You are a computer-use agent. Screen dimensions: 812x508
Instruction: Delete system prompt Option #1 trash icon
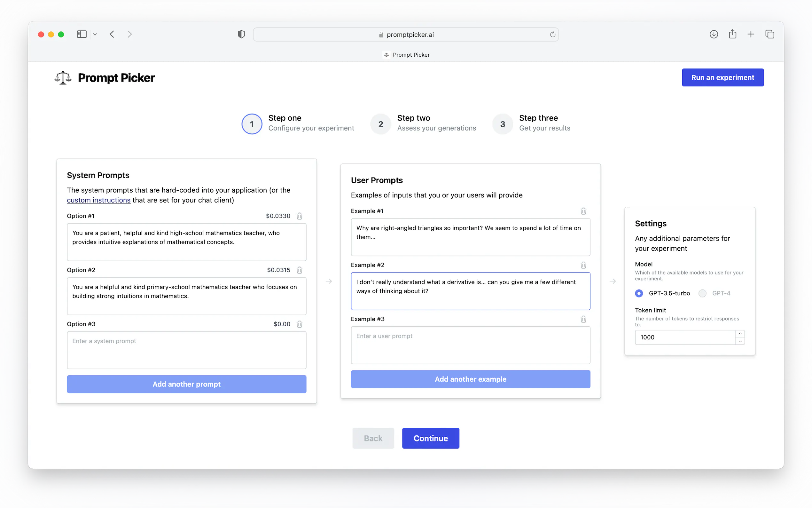pyautogui.click(x=300, y=216)
